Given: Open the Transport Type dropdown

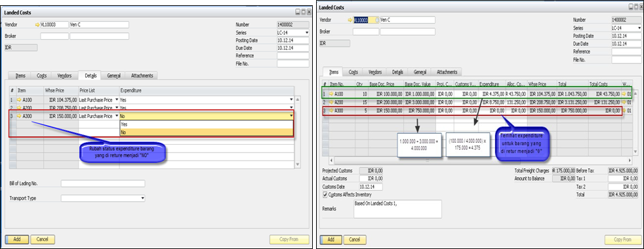Looking at the screenshot, I should click(142, 198).
